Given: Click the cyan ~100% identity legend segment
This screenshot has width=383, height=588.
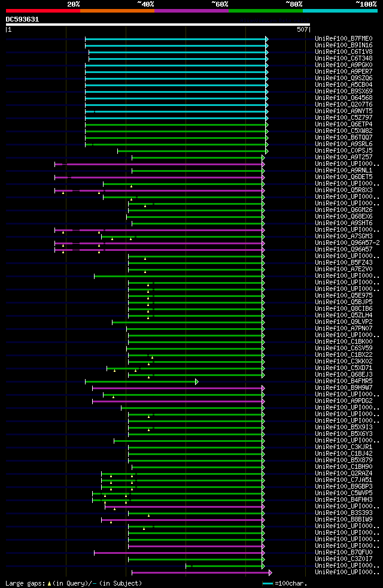Looking at the screenshot, I should 340,11.
